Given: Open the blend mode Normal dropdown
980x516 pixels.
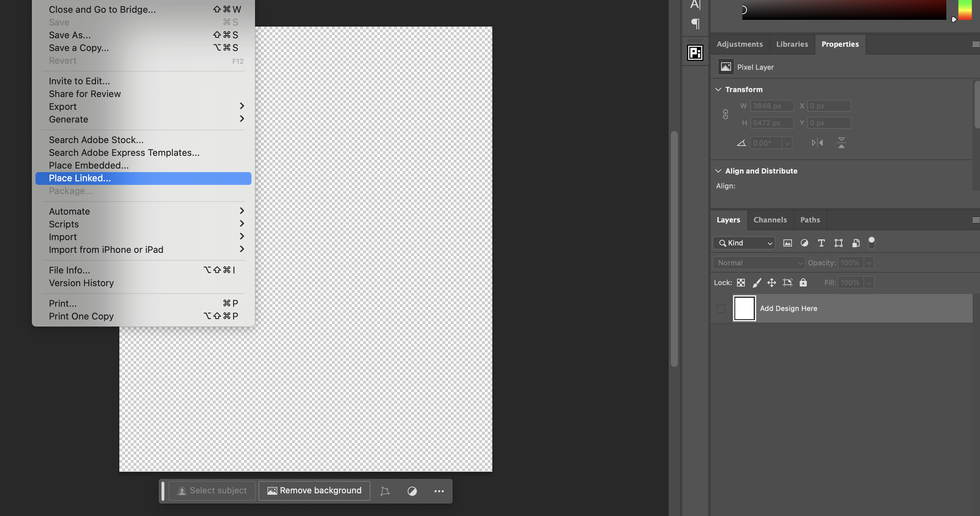Looking at the screenshot, I should point(758,262).
